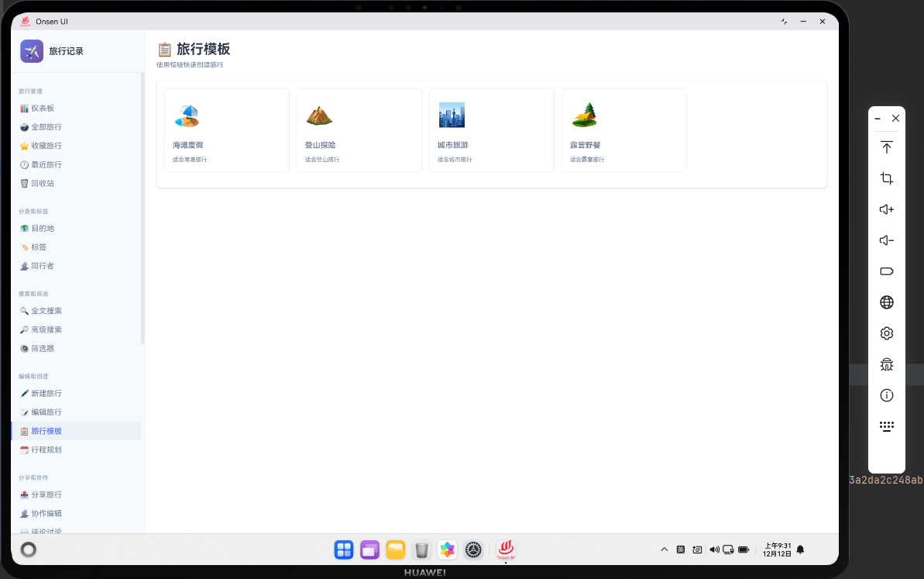Screen dimensions: 924x579
Task: Open 高级搜索 advanced search
Action: (76, 329)
